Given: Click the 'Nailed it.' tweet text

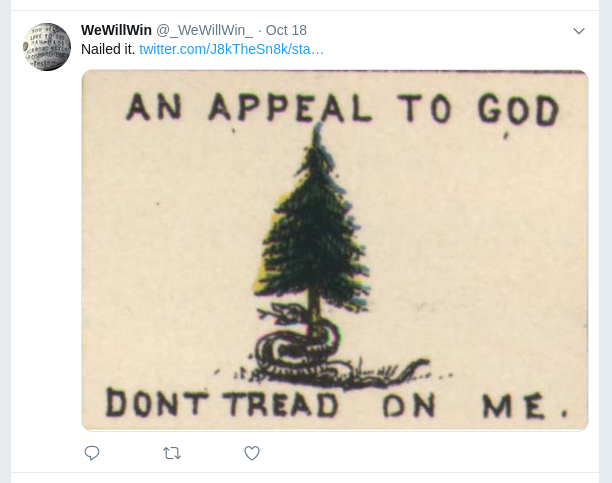Looking at the screenshot, I should (x=108, y=49).
